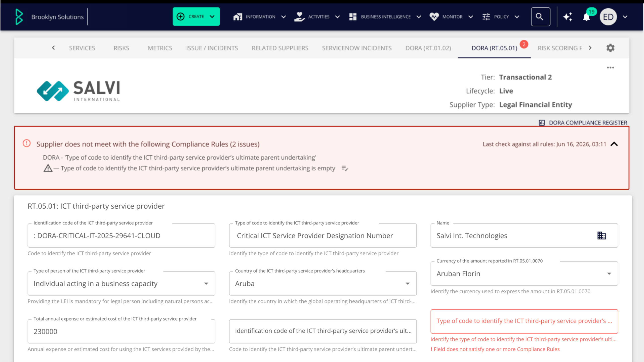The height and width of the screenshot is (362, 644).
Task: Click the Brooklyn Solutions logo icon
Action: coord(19,17)
